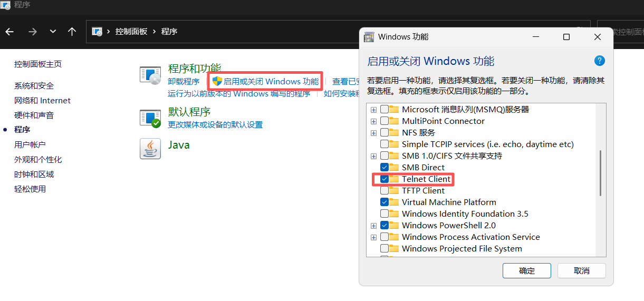Screen dimensions: 644x301
Task: Confirm with the 确定 button
Action: (527, 271)
